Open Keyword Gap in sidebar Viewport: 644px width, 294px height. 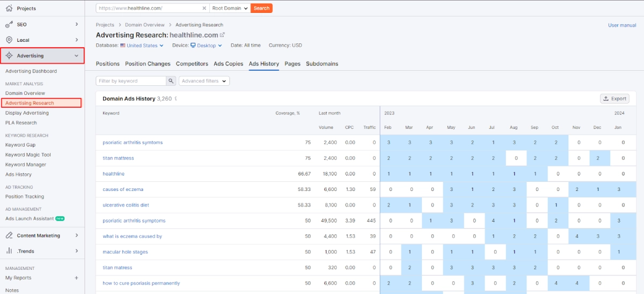[x=20, y=145]
